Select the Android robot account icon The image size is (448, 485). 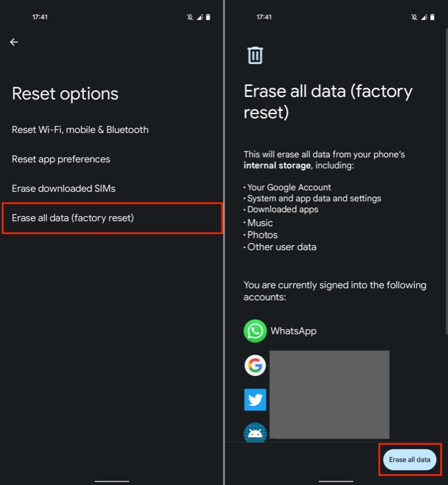click(x=255, y=432)
